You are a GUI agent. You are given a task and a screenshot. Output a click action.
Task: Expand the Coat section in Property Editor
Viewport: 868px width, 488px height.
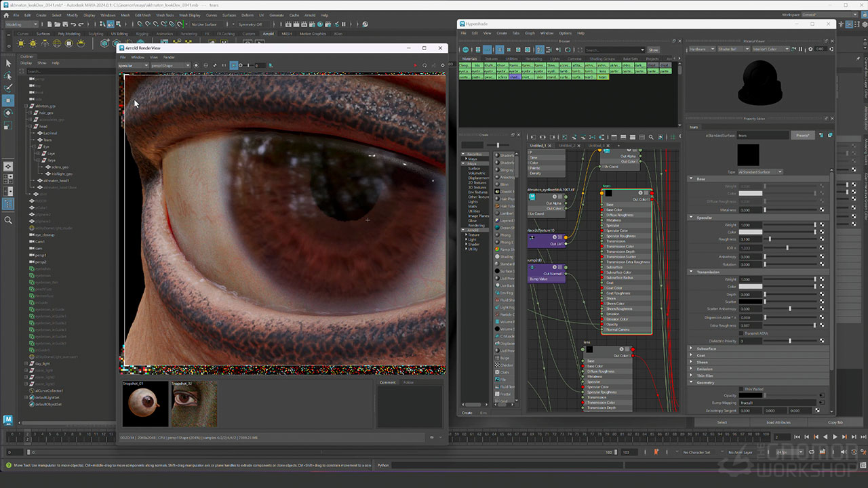pos(701,355)
